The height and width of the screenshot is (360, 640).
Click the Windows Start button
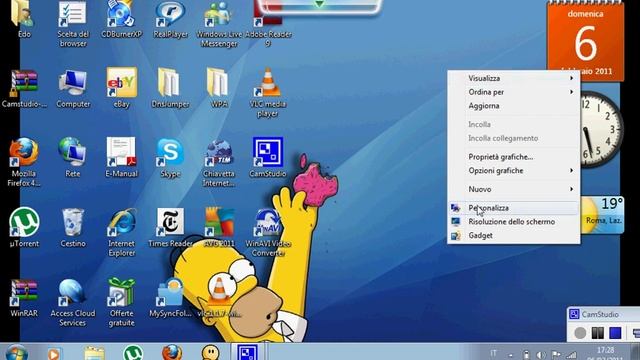(16, 353)
